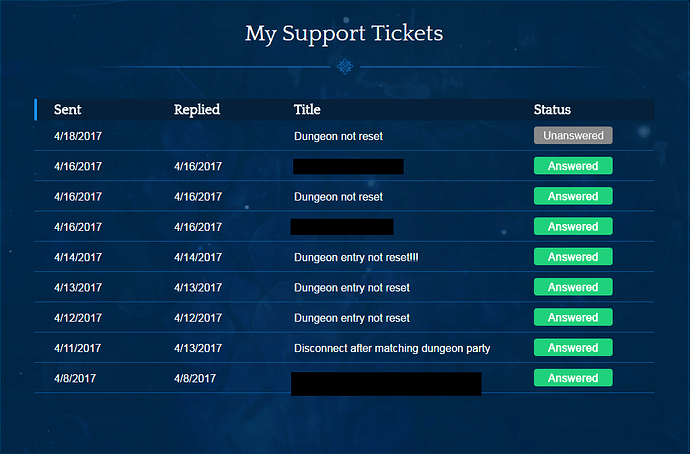Click Answered badge for the 4/8/2017 ticket

click(x=572, y=378)
